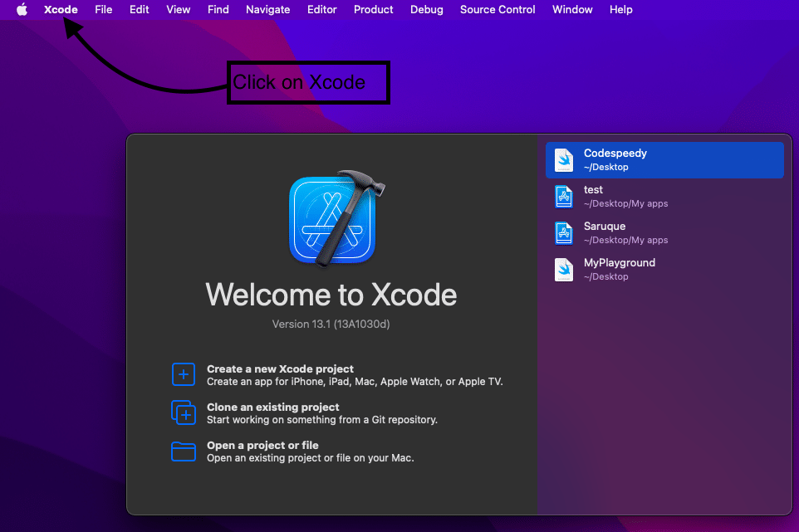Open the Xcode menu as the arrow indicates
The height and width of the screenshot is (532, 799).
point(61,9)
